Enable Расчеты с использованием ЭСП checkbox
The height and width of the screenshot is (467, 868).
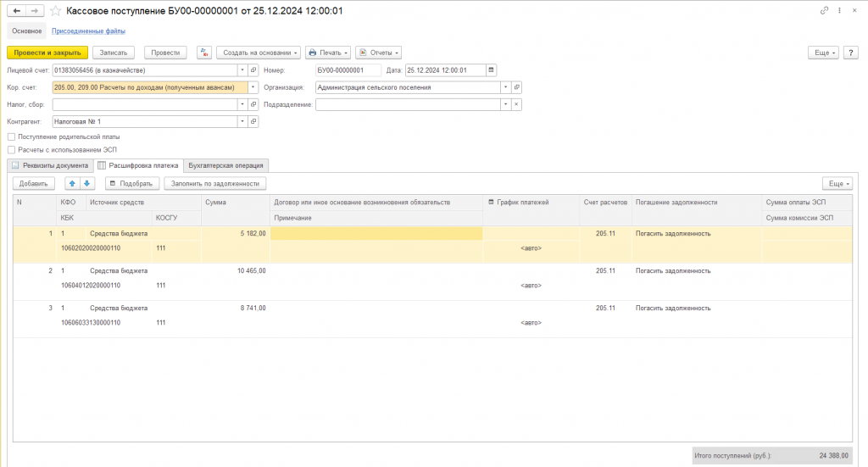11,150
